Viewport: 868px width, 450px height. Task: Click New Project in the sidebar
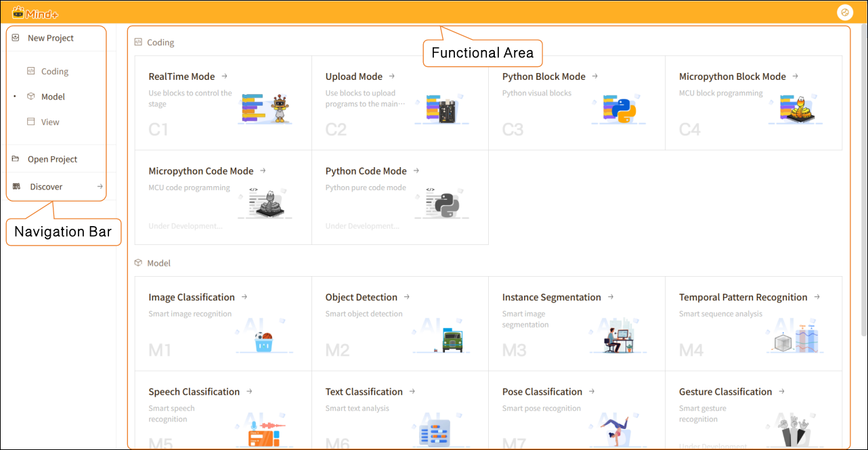point(50,39)
